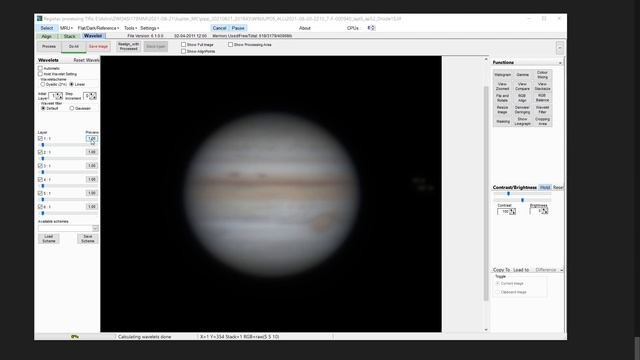
Task: Open Flip and Rotate function
Action: pyautogui.click(x=502, y=98)
